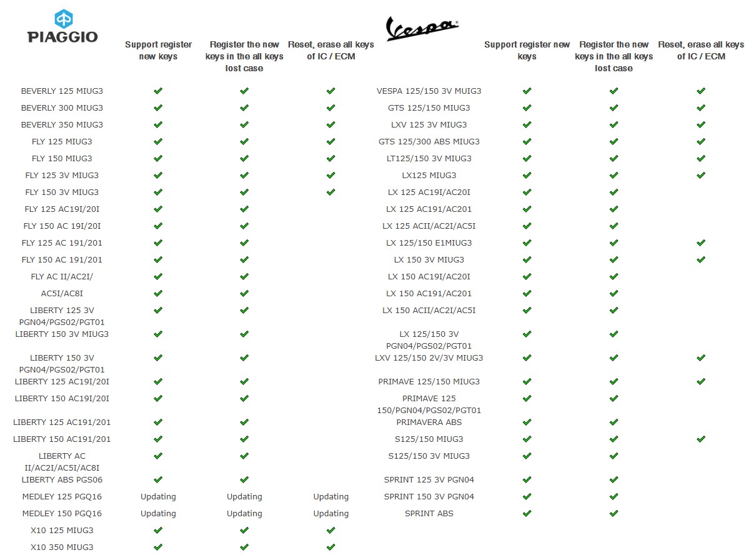Click BEVERLY 350 MIUG3 reset all keys checkmark
Image resolution: width=751 pixels, height=560 pixels.
(331, 125)
